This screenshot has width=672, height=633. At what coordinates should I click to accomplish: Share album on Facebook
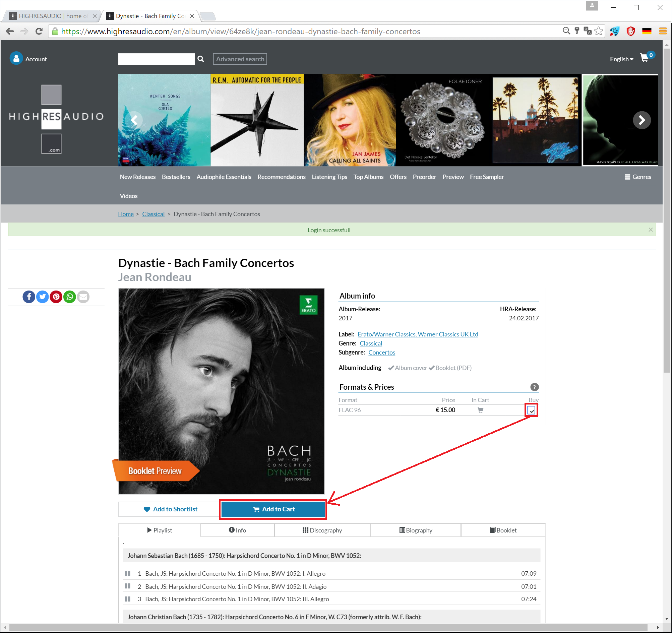click(x=29, y=297)
